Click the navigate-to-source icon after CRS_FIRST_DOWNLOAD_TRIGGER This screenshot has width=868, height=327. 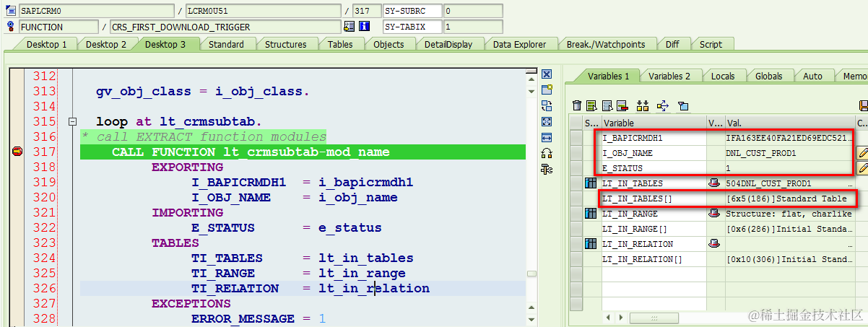350,27
